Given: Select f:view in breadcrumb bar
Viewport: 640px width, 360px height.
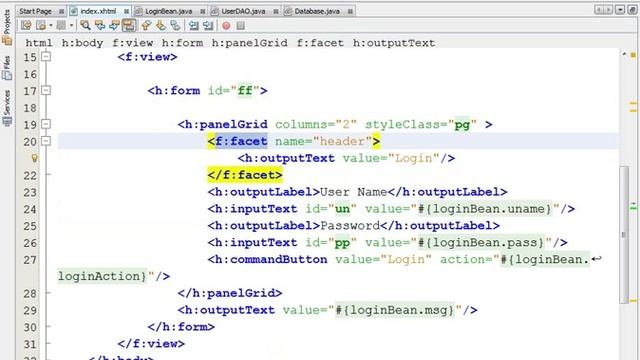Looking at the screenshot, I should (133, 43).
